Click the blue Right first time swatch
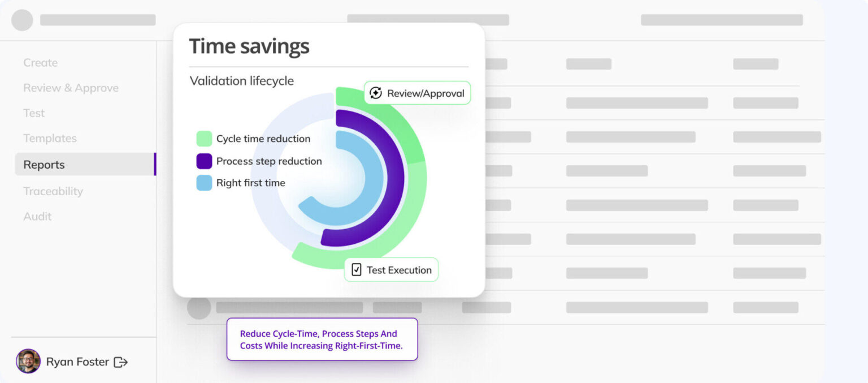This screenshot has width=868, height=383. point(204,183)
